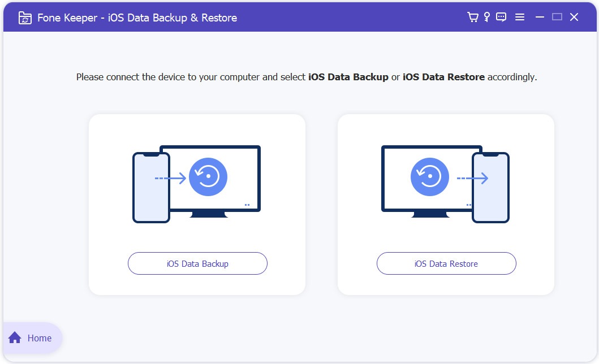The height and width of the screenshot is (364, 599).
Task: Select iOS Data Restore
Action: [446, 263]
